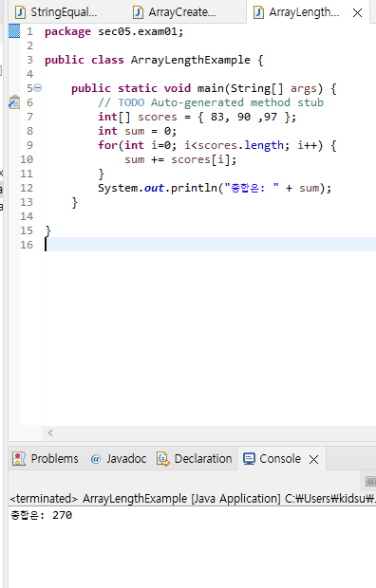
Task: Open the Problems view tab
Action: (46, 459)
